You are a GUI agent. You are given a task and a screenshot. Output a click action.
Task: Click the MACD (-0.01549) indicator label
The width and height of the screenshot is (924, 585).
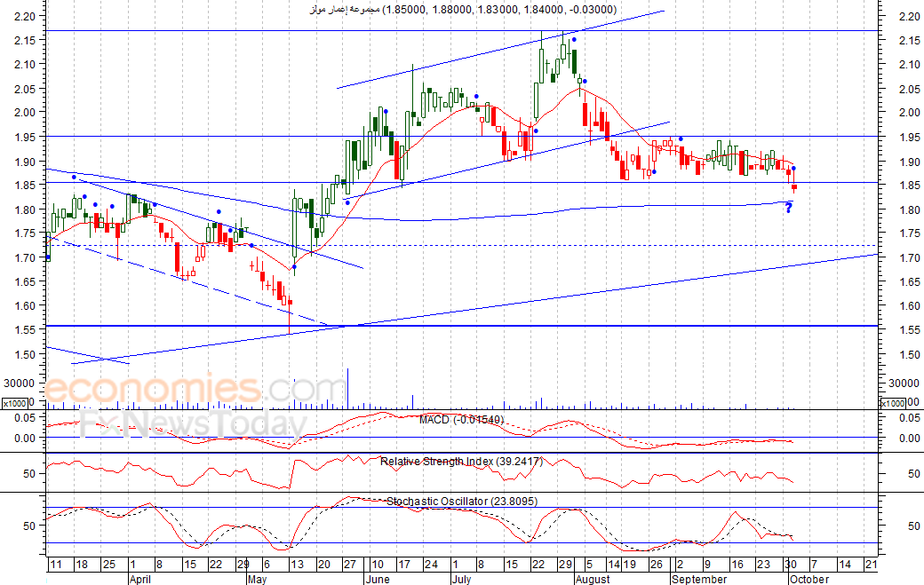pos(461,420)
